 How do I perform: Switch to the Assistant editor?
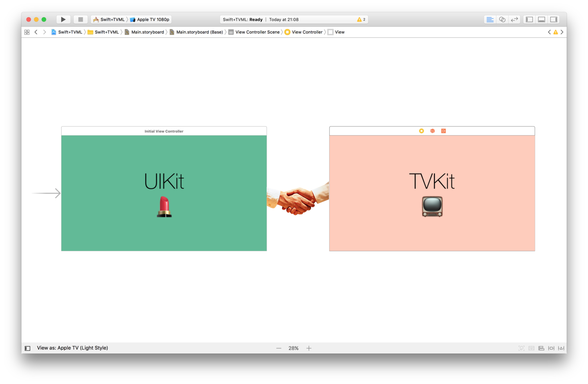pos(502,19)
